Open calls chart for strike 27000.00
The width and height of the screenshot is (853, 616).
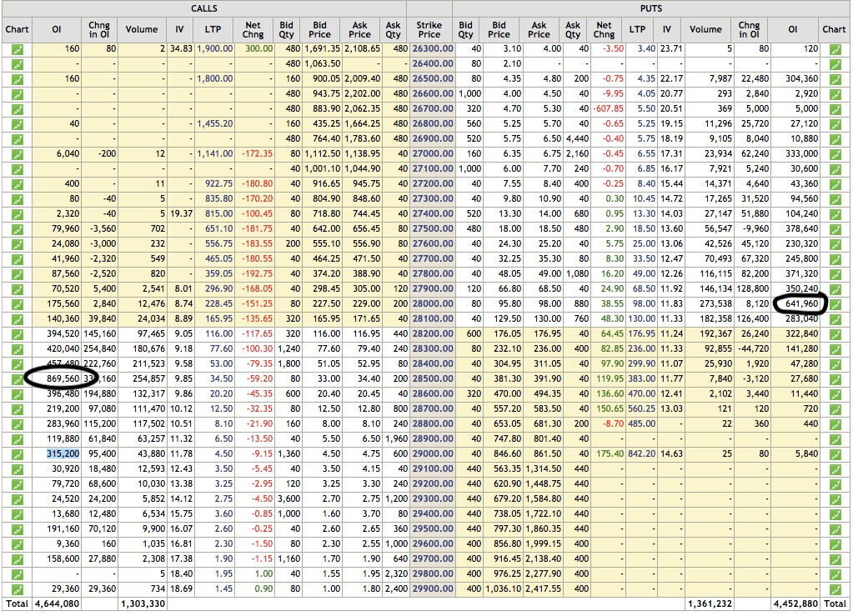click(x=18, y=154)
